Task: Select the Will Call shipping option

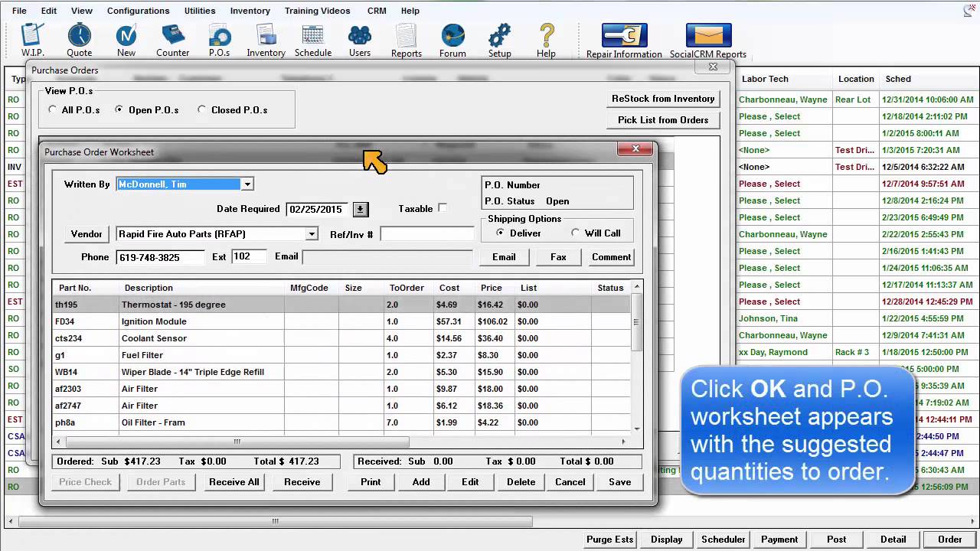Action: point(576,233)
